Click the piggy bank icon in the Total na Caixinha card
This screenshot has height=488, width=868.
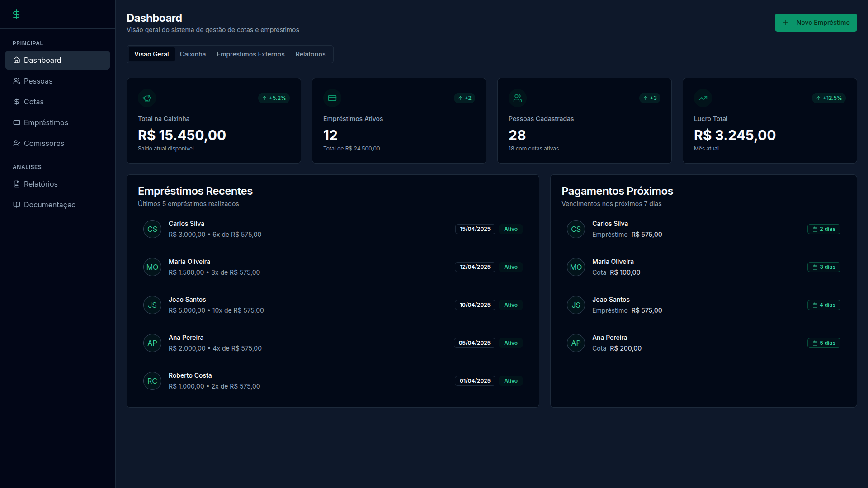[x=147, y=98]
